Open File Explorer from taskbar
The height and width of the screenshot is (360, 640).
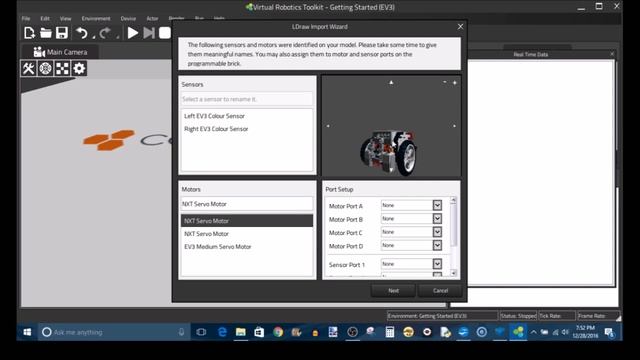click(x=240, y=332)
